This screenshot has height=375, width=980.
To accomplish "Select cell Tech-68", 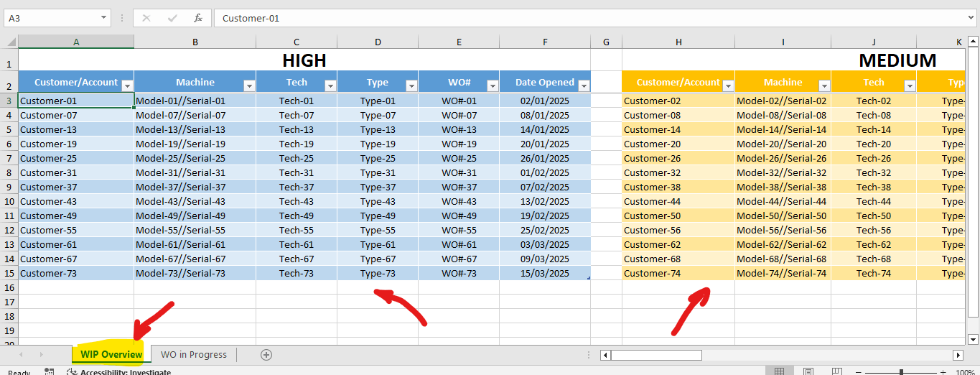I will (x=874, y=259).
